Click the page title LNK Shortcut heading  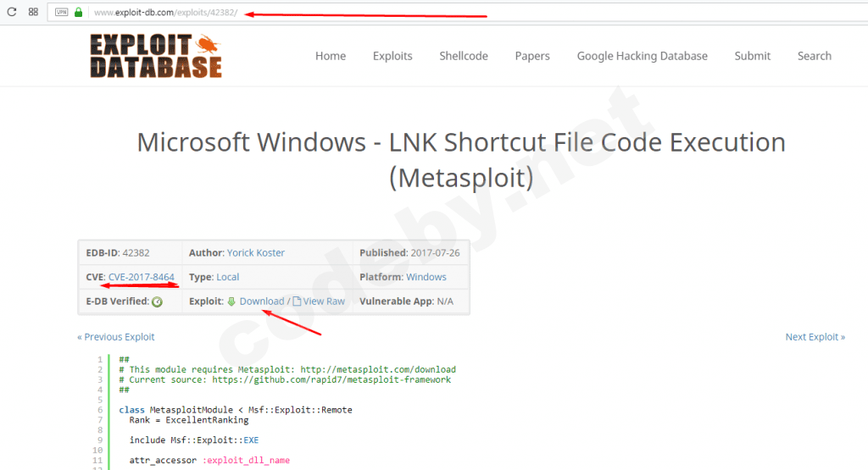point(461,160)
